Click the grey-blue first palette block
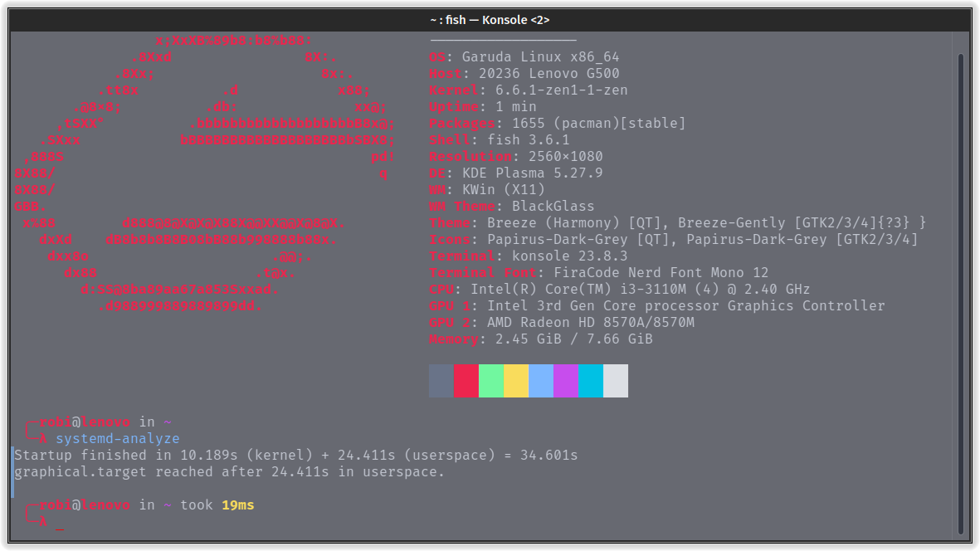Screen dimensions: 980x551 (441, 381)
